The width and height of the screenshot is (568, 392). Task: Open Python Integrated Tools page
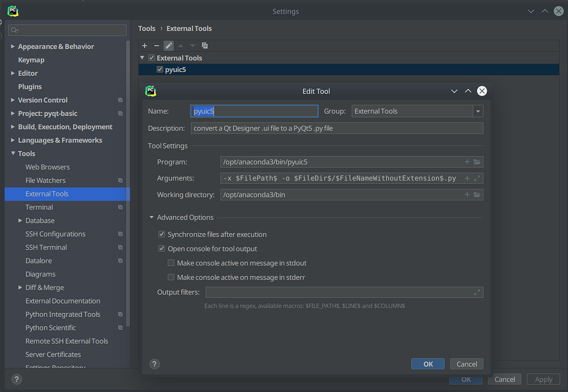pos(63,314)
